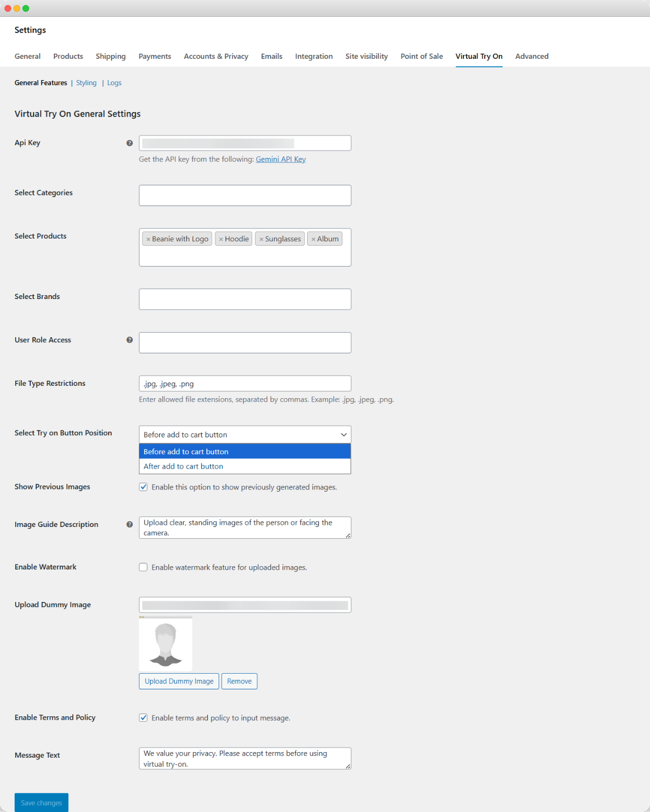Switch to the Shipping settings tab
The height and width of the screenshot is (812, 650).
[x=110, y=56]
